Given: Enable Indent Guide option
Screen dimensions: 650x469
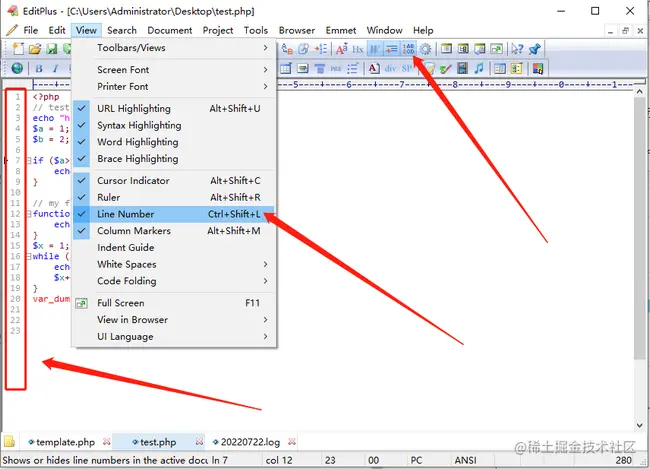Looking at the screenshot, I should (173, 248).
